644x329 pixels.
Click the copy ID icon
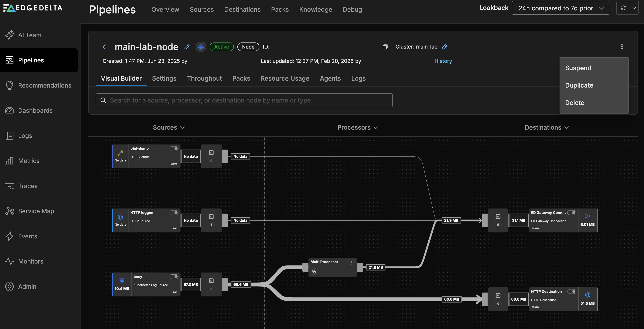click(385, 47)
